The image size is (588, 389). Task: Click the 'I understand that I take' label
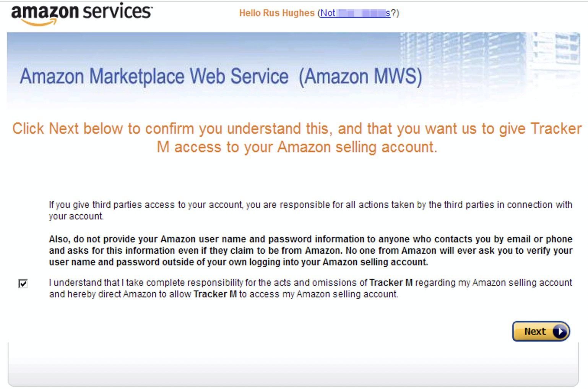[x=310, y=289]
